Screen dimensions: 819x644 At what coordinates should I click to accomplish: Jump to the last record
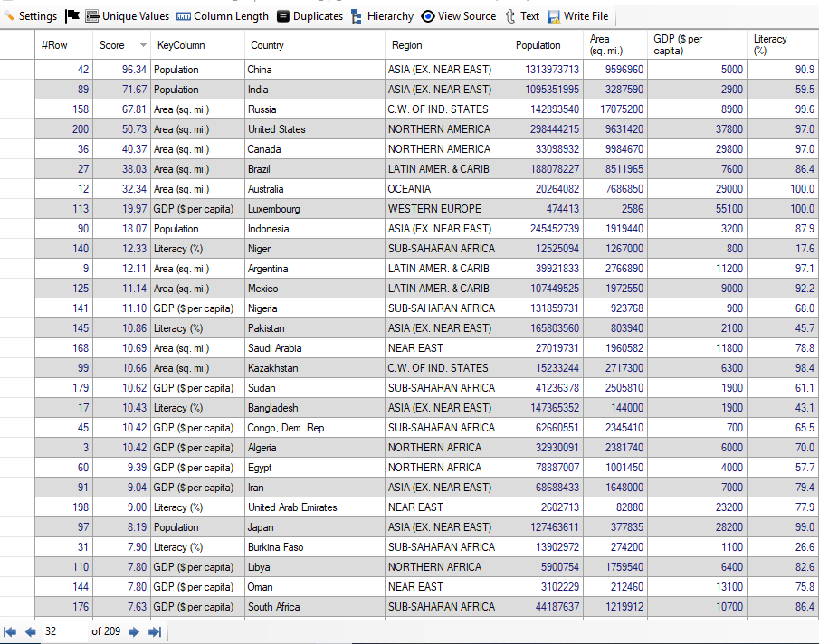155,631
